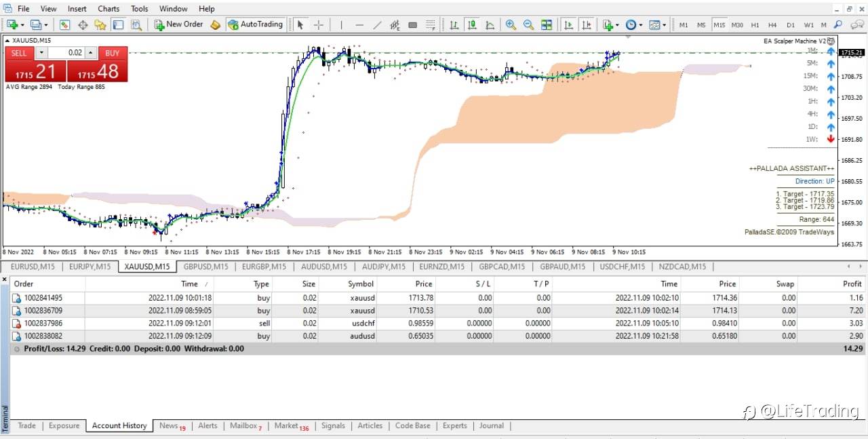Open the Strategy Tester icon
The image size is (868, 439).
point(136,24)
